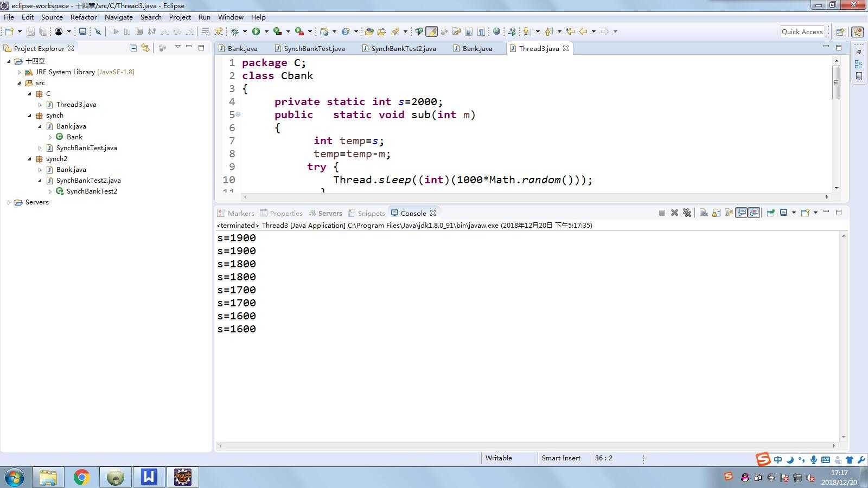
Task: Open the File menu
Action: 9,17
